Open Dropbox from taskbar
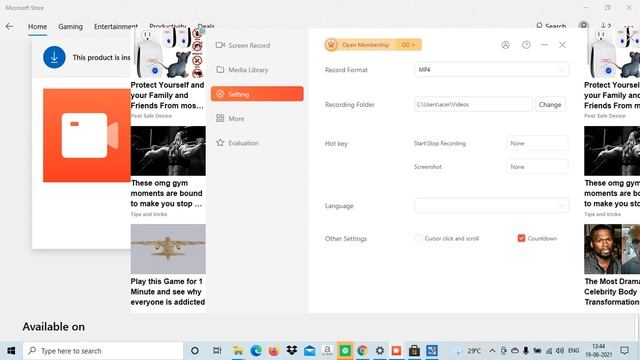Viewport: 640px width, 360px height. (x=292, y=351)
